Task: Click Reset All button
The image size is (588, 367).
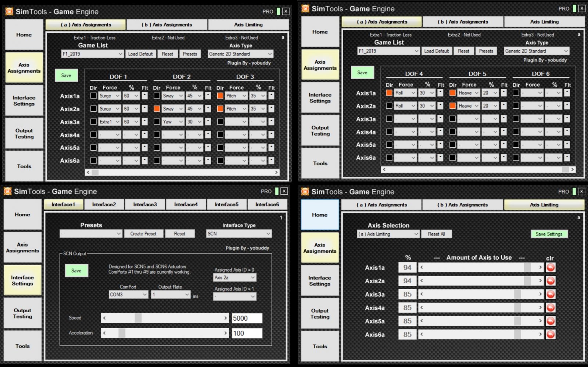Action: click(436, 234)
